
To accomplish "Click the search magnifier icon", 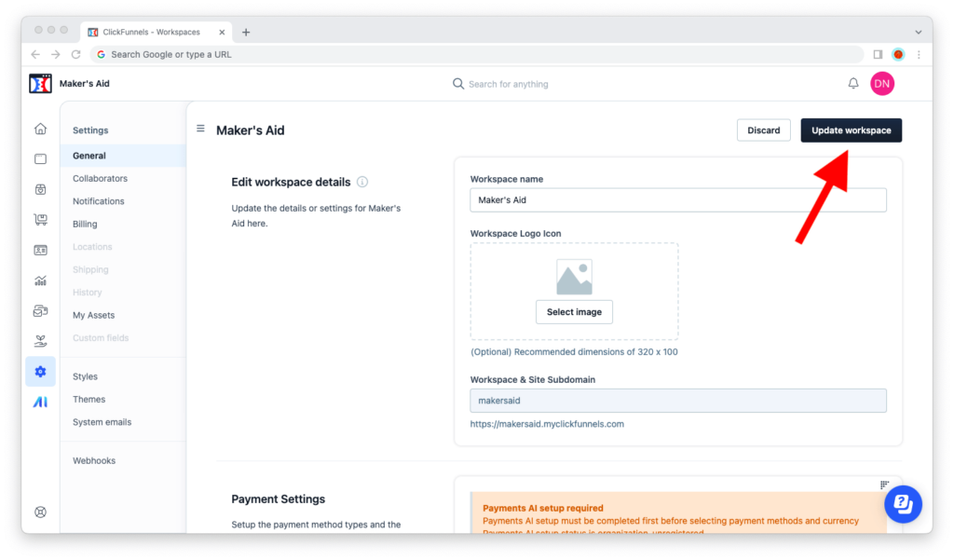I will [x=458, y=83].
